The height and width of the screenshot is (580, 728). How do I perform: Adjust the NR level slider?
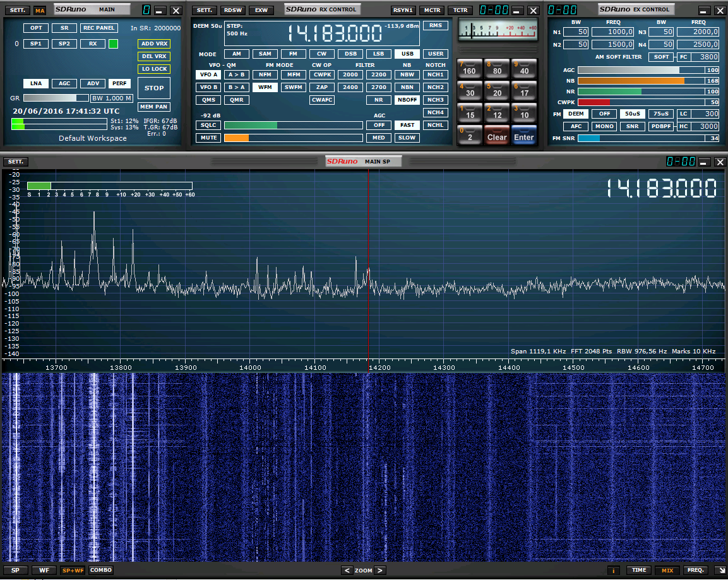coord(641,92)
